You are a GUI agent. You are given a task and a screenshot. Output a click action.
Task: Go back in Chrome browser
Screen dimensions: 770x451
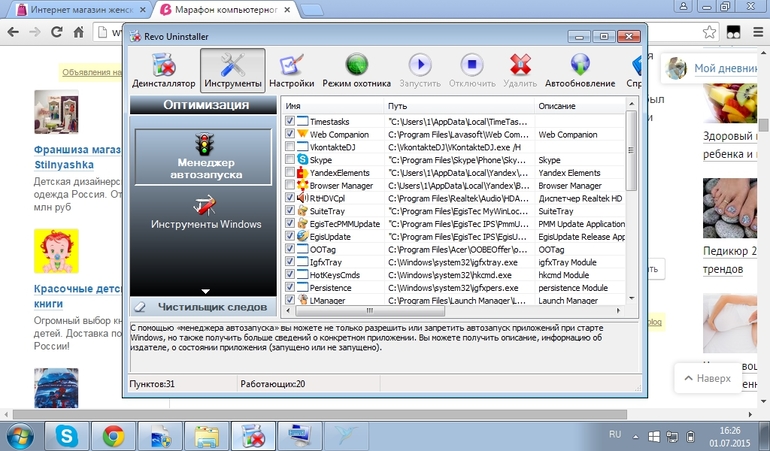pyautogui.click(x=13, y=32)
